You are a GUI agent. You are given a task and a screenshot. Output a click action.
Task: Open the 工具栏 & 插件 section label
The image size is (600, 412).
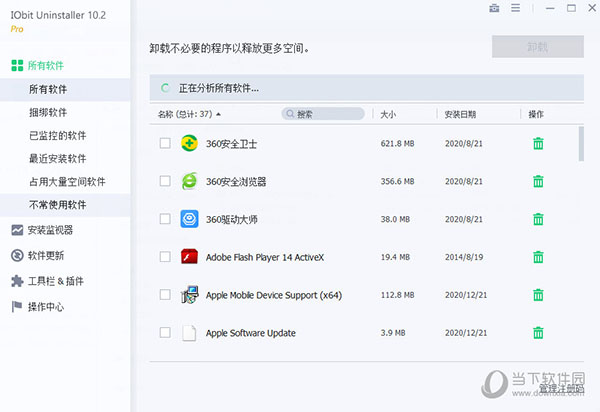pyautogui.click(x=56, y=281)
